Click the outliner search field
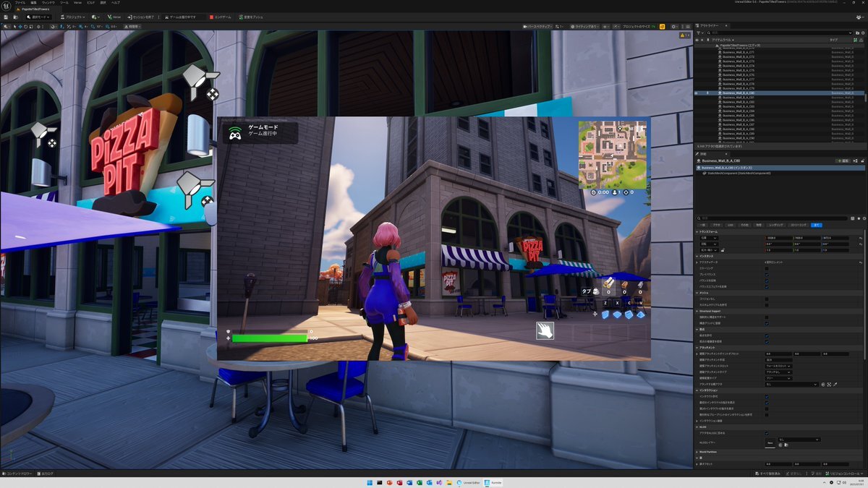The image size is (868, 488). point(779,33)
